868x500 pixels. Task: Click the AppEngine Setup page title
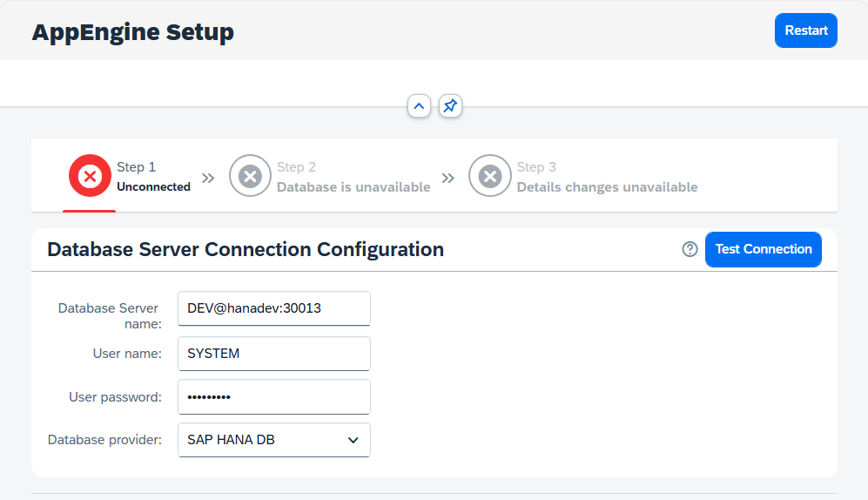[133, 32]
